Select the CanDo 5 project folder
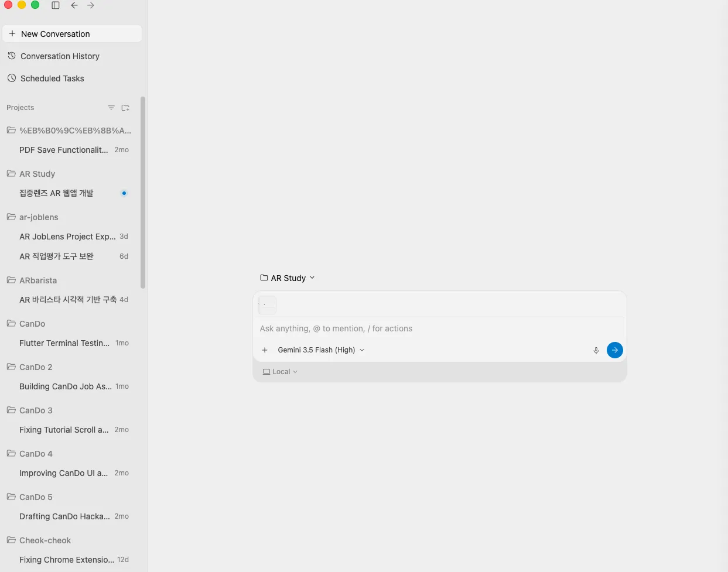Image resolution: width=728 pixels, height=572 pixels. [x=36, y=497]
